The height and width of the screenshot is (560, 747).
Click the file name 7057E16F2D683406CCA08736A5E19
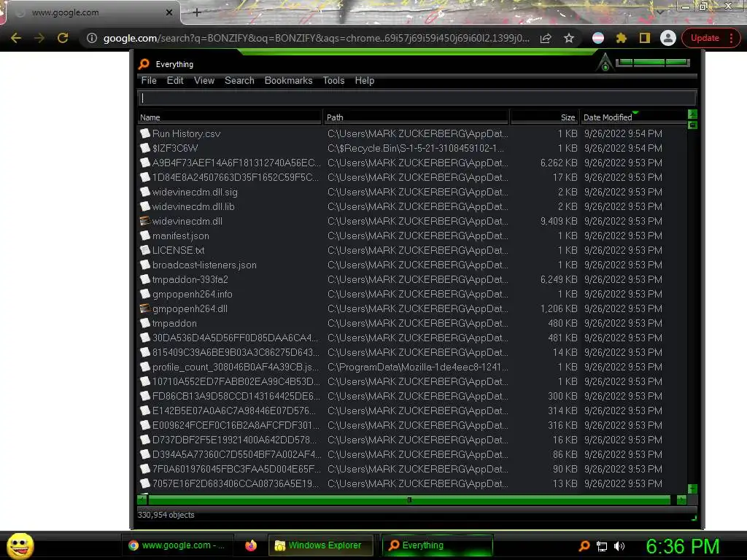coord(236,483)
